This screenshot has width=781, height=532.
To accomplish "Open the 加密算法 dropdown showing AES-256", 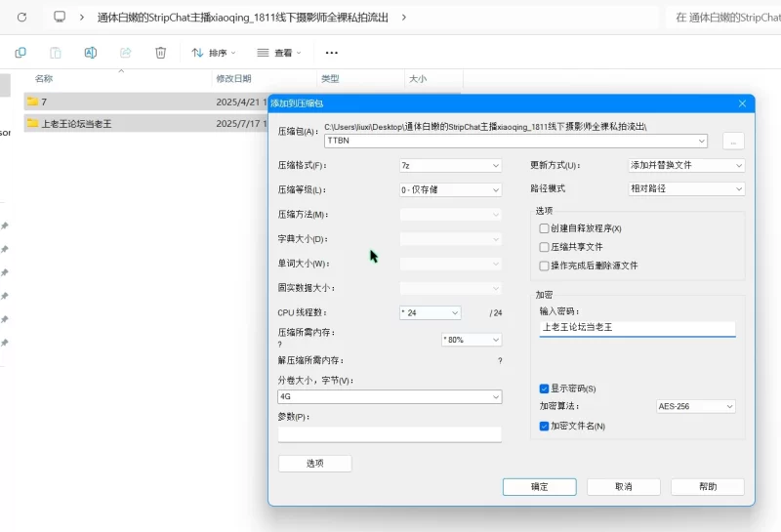I will 695,406.
